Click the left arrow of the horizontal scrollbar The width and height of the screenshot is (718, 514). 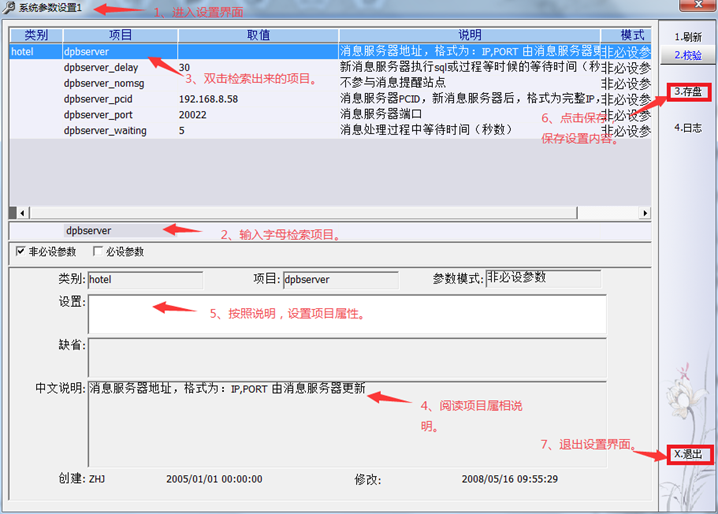click(x=14, y=213)
